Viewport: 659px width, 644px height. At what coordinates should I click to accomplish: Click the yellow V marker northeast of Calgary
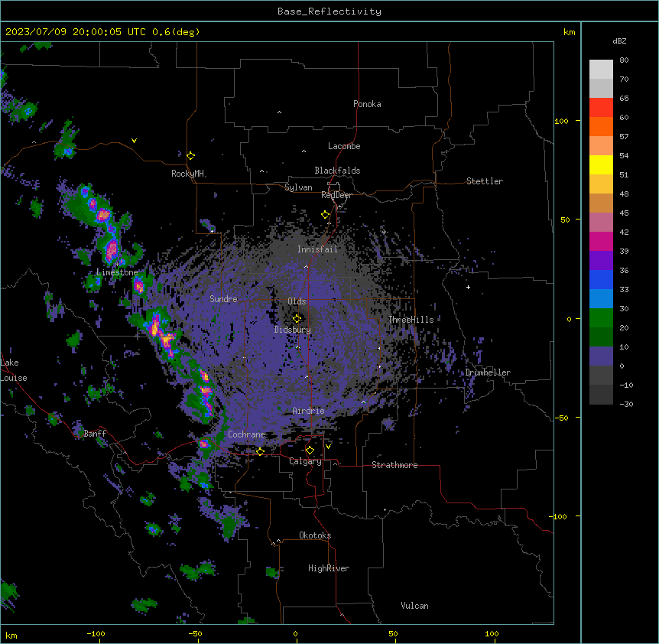point(328,447)
